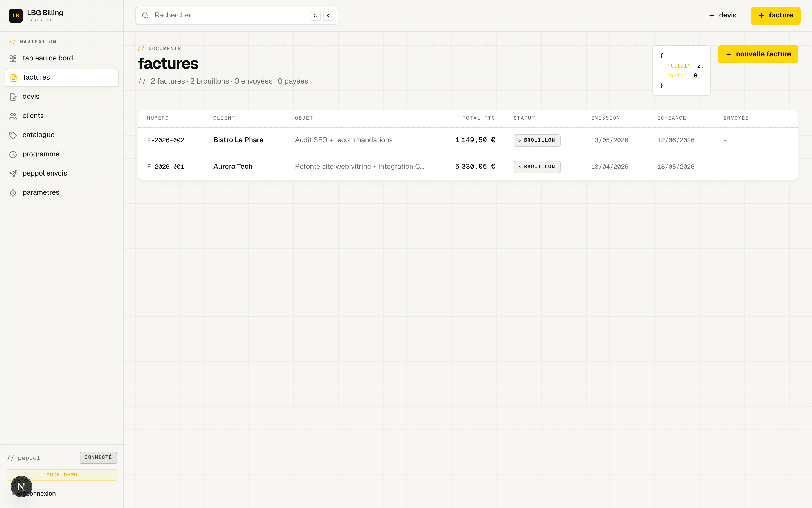
Task: Click the factures document icon in sidebar
Action: click(x=14, y=78)
